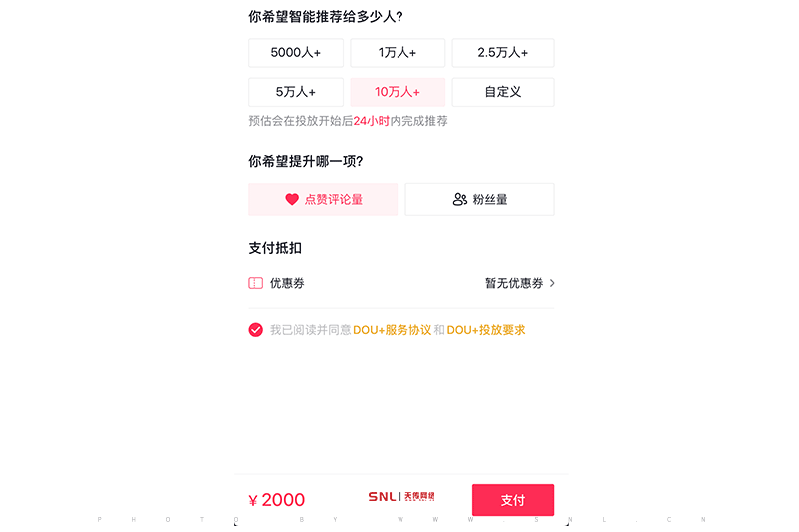Open the 暂无优惠券 coupon selector
The width and height of the screenshot is (799, 532).
[514, 283]
